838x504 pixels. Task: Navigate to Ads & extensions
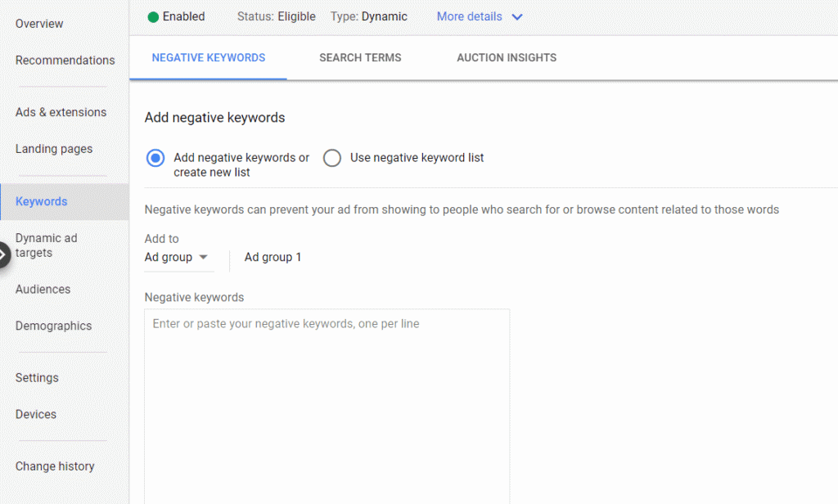pyautogui.click(x=60, y=112)
